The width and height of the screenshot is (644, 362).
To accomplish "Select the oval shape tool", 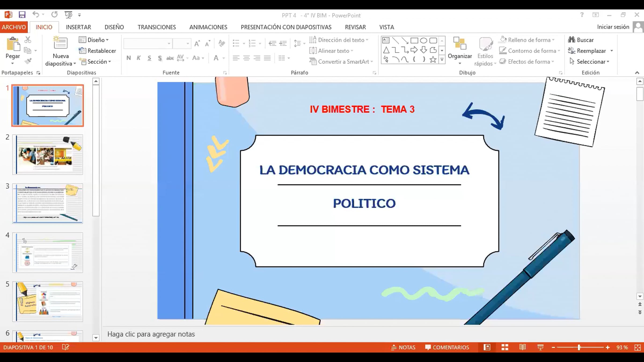I will (423, 41).
